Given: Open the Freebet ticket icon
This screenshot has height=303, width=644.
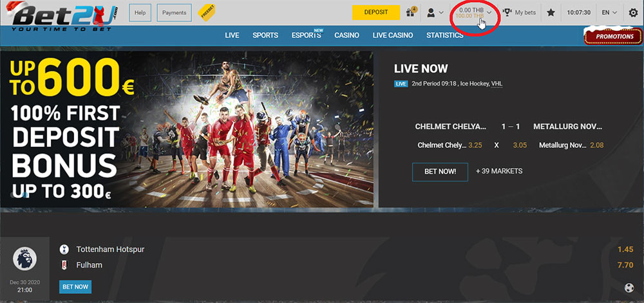Looking at the screenshot, I should tap(206, 13).
